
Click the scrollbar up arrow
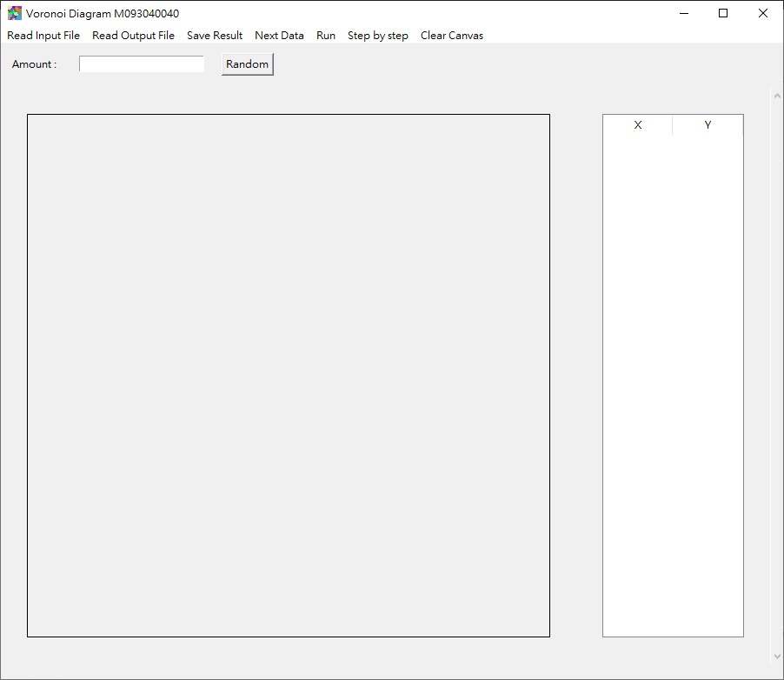pyautogui.click(x=777, y=96)
